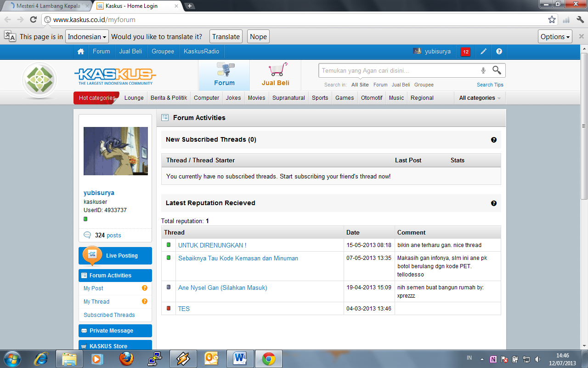Click orange help icon next to My Post
Image resolution: width=588 pixels, height=368 pixels.
pos(144,288)
